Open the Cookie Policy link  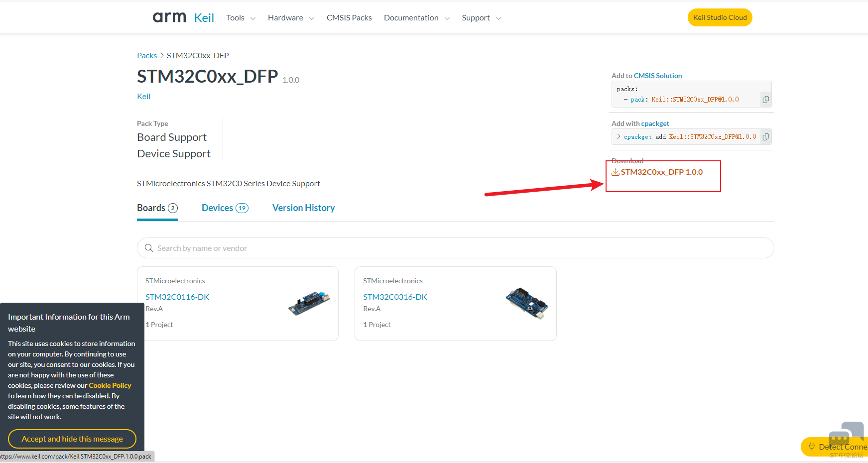pos(110,385)
